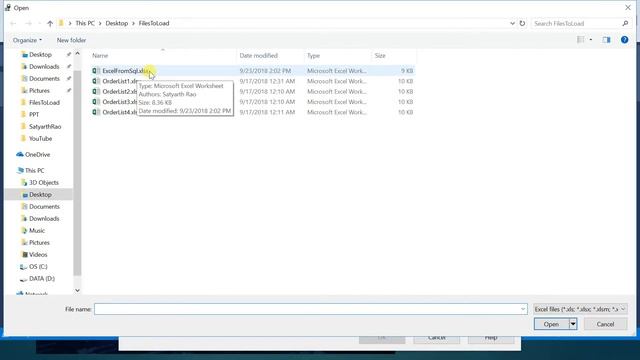The image size is (640, 360).
Task: Open the help question mark icon
Action: pos(624,40)
